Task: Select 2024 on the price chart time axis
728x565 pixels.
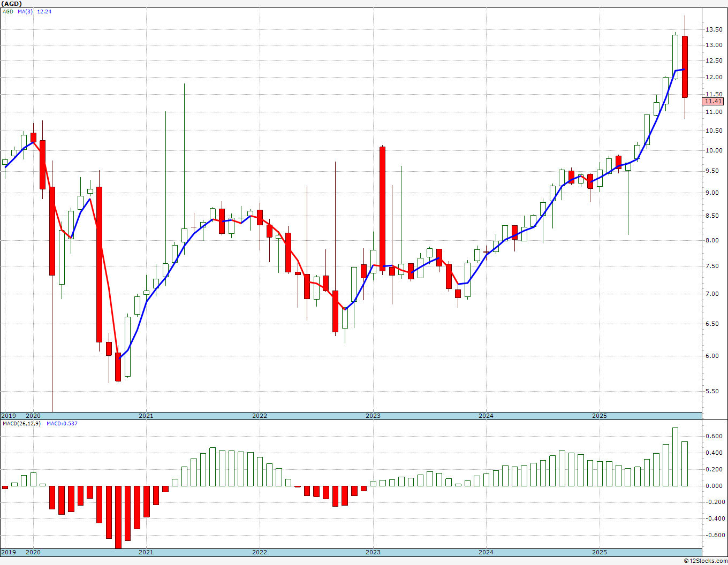Action: pyautogui.click(x=486, y=416)
